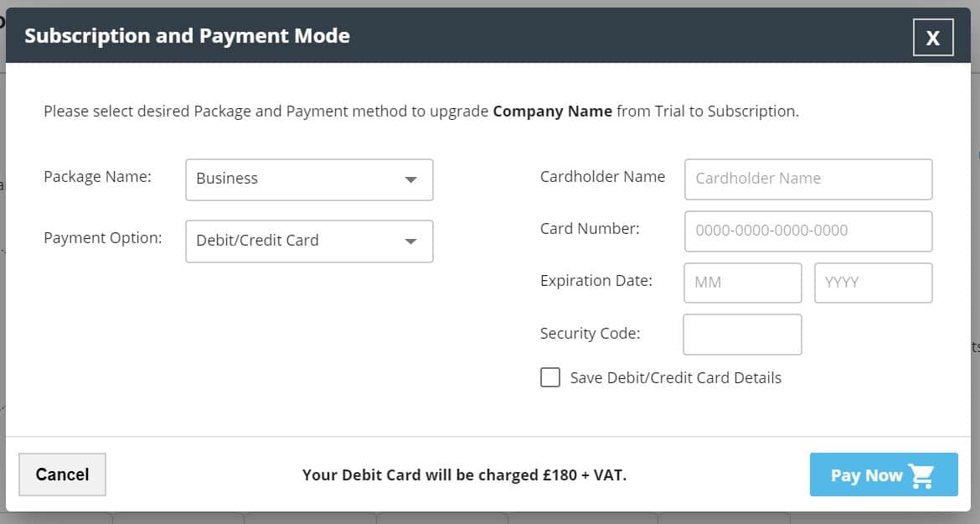
Task: Click the Expiration Date label
Action: point(596,281)
